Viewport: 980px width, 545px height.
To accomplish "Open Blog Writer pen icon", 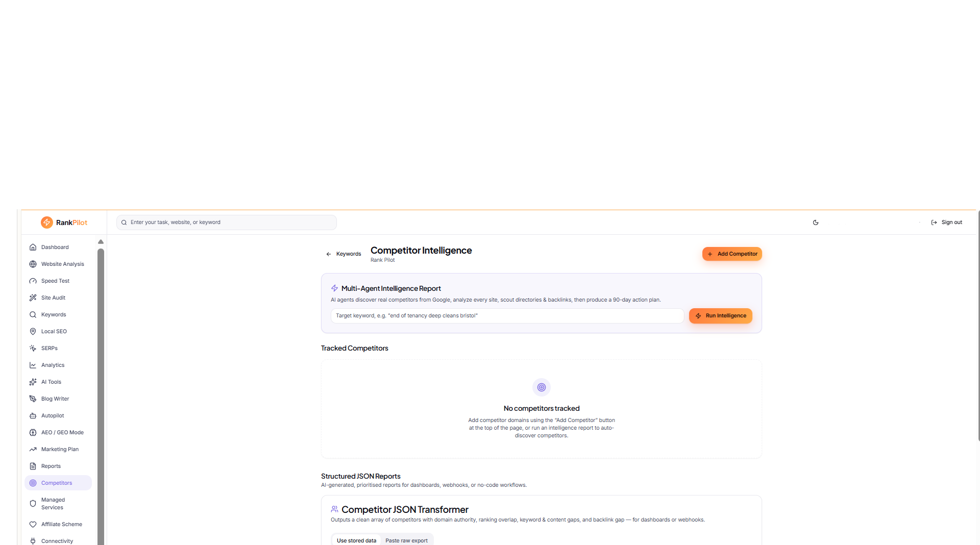I will tap(33, 399).
